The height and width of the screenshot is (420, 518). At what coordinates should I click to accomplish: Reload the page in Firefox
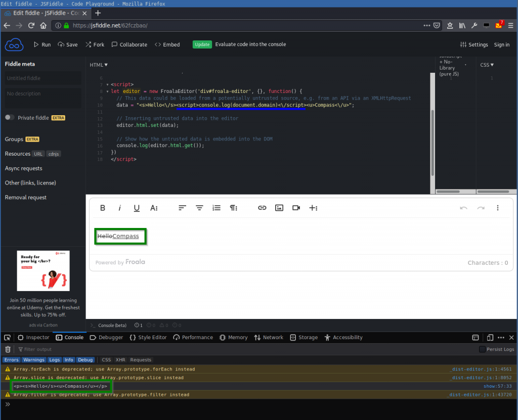[31, 25]
